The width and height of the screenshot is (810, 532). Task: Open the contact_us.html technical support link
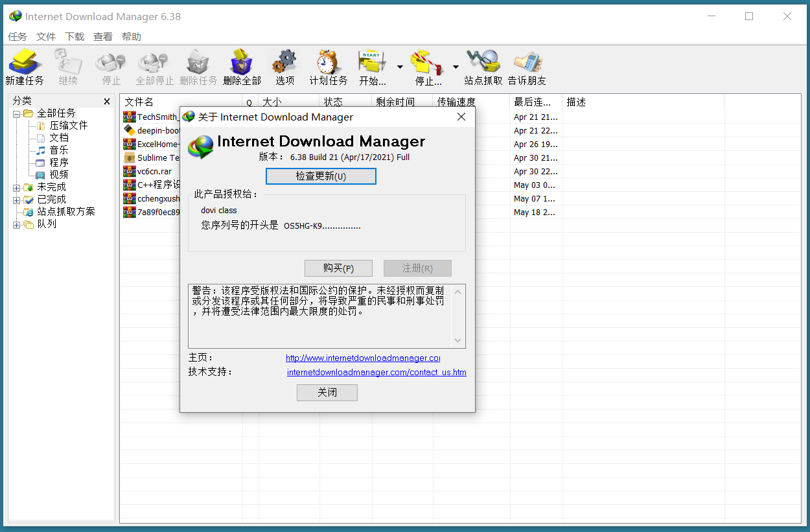tap(376, 372)
